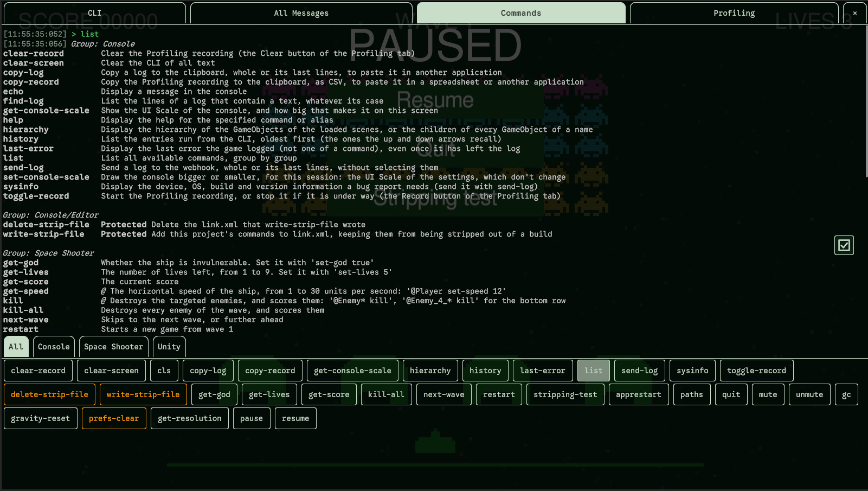
Task: Run the send-log command button
Action: (x=640, y=371)
